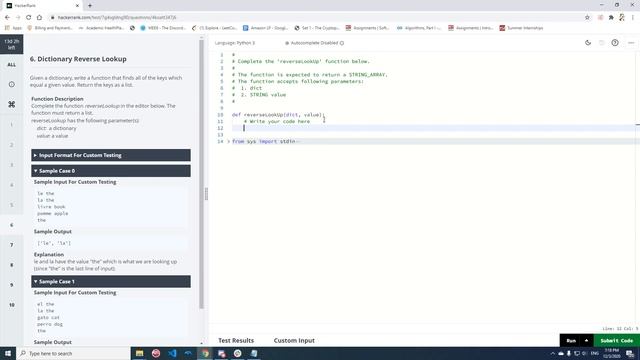Image resolution: width=640 pixels, height=360 pixels.
Task: Go to question 7 in sidebar
Action: point(11,245)
